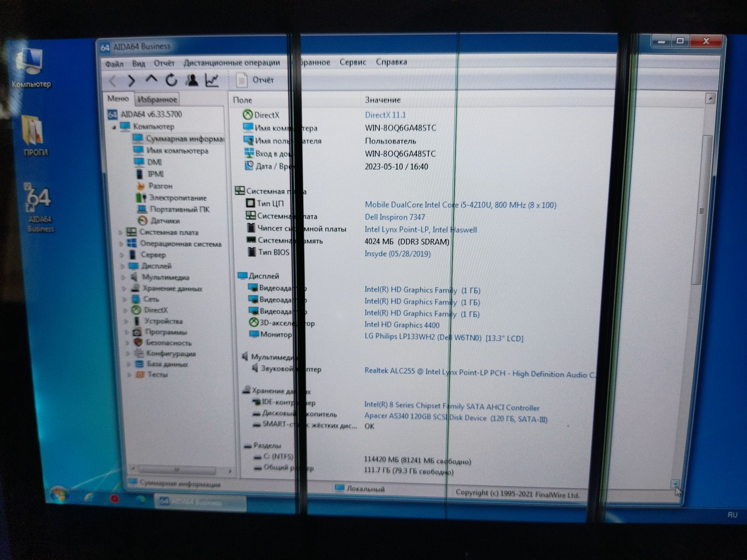Open the LG Philips LP133WH2 monitor link

coord(444,337)
